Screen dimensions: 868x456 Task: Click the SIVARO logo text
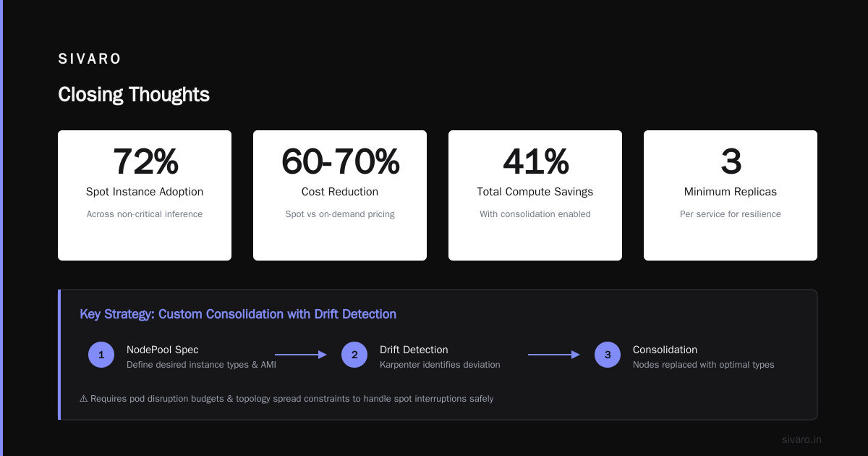click(x=90, y=59)
